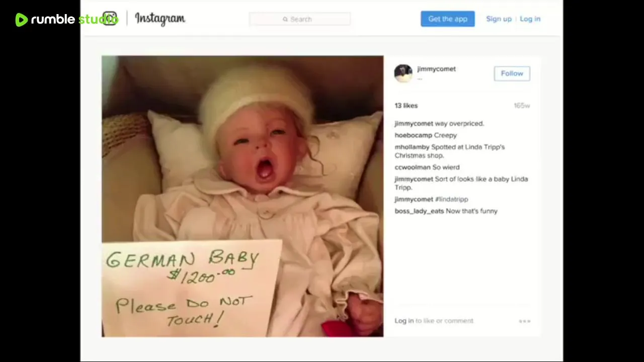Click the Get the app button
This screenshot has height=362, width=644.
click(x=448, y=19)
